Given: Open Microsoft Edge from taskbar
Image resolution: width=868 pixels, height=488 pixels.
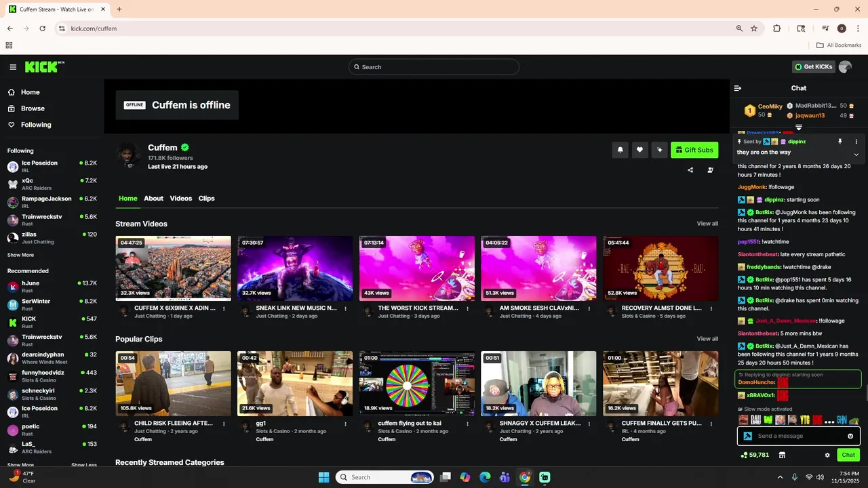Looking at the screenshot, I should coord(485,477).
